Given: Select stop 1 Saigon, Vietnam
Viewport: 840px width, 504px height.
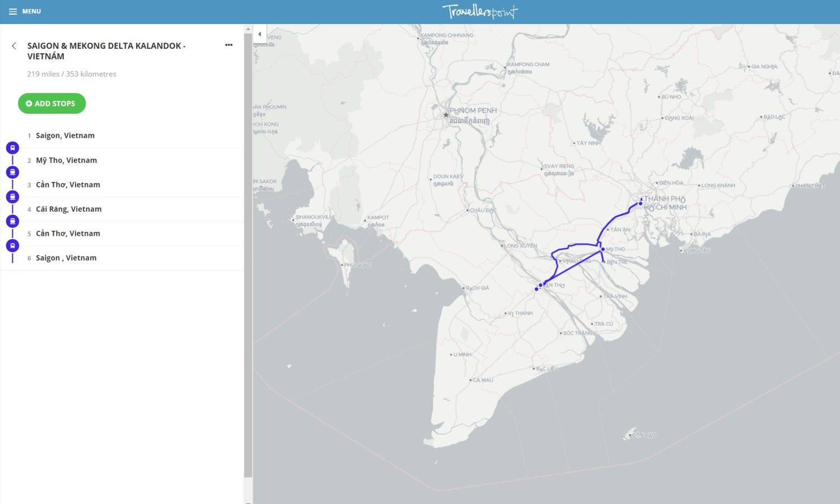Looking at the screenshot, I should click(65, 136).
